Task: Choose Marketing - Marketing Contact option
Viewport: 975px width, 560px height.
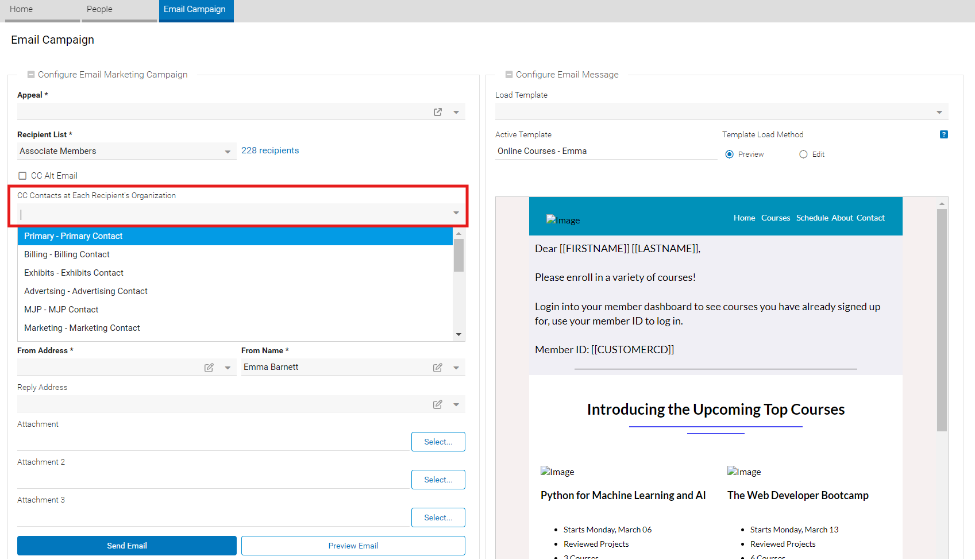Action: coord(235,328)
